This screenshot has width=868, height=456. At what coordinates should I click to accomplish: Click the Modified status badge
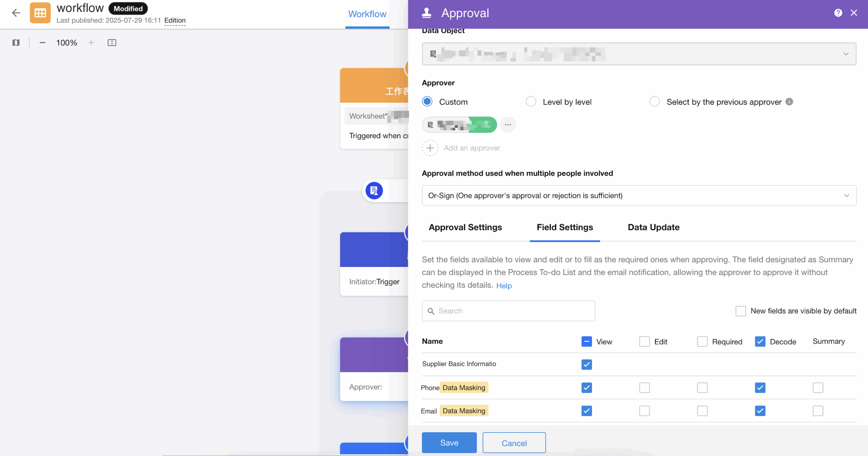128,8
